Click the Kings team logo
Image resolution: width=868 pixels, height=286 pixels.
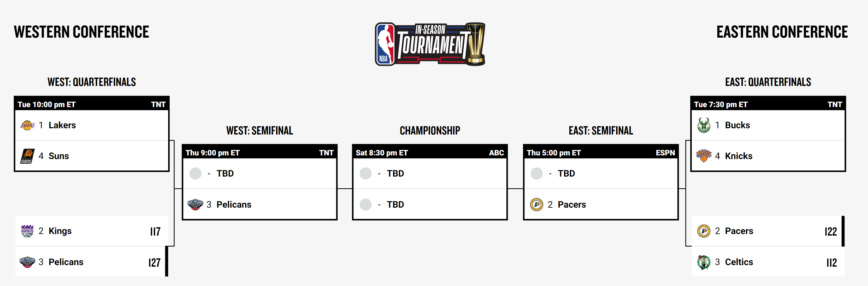pos(28,231)
